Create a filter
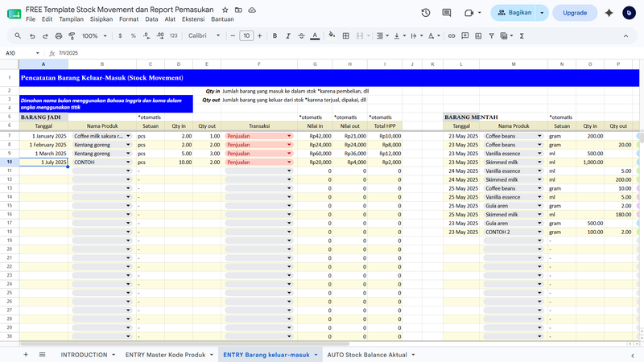 tap(491, 36)
